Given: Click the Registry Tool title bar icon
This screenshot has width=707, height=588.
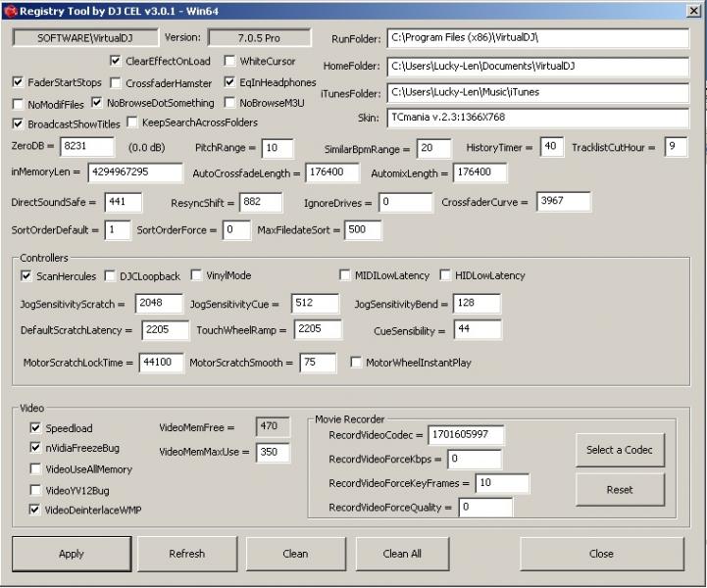Looking at the screenshot, I should [x=11, y=11].
